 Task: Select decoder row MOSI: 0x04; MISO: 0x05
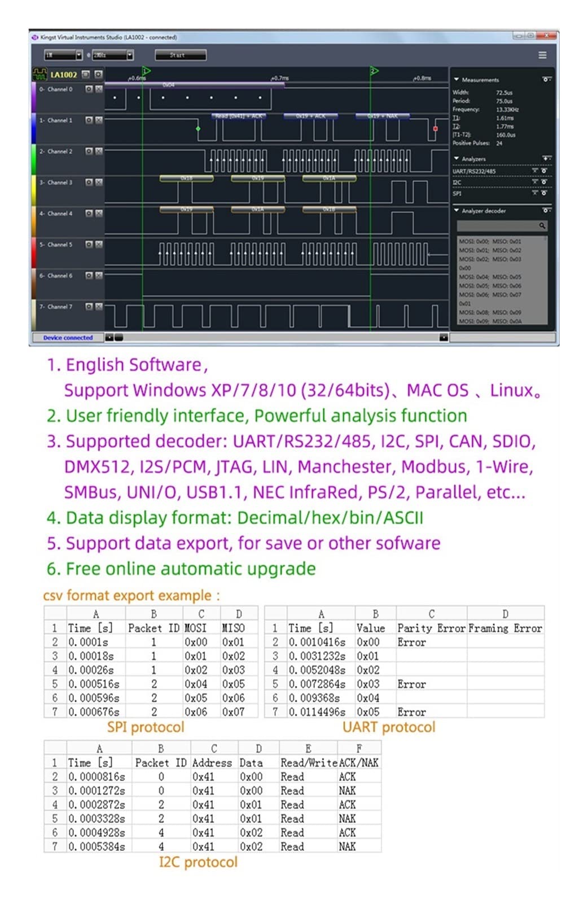[x=490, y=277]
